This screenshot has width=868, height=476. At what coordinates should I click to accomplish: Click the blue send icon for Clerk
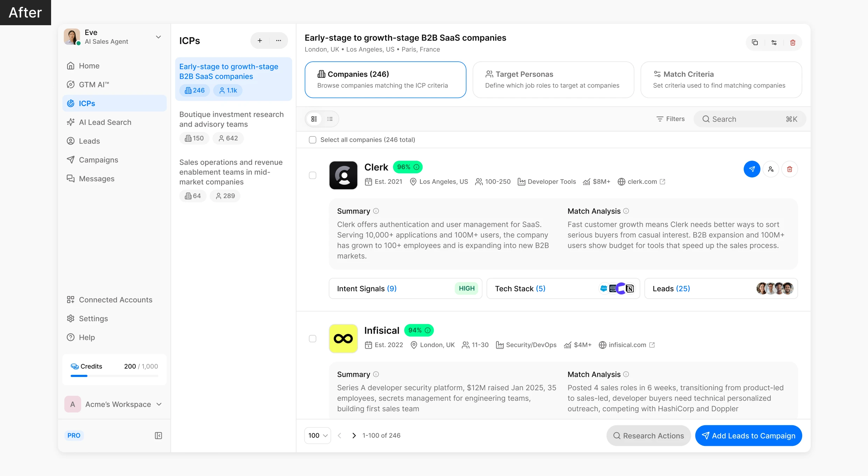(x=752, y=169)
